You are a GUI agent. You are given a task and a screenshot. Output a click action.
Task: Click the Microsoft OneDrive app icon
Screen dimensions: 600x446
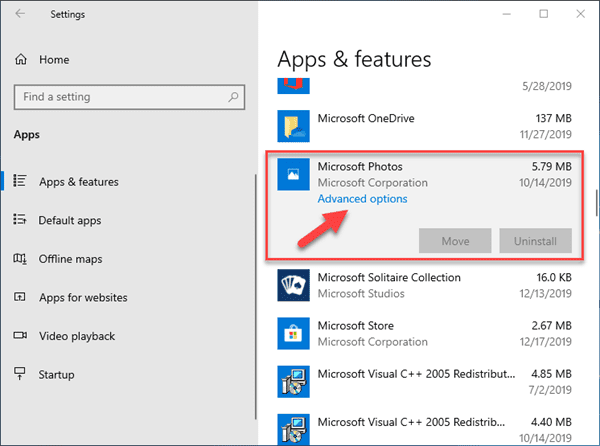[293, 126]
